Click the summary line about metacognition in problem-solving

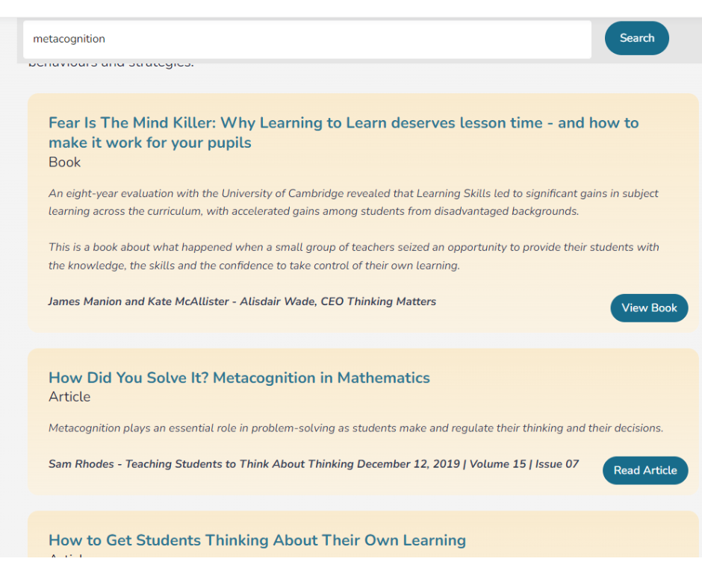click(356, 428)
